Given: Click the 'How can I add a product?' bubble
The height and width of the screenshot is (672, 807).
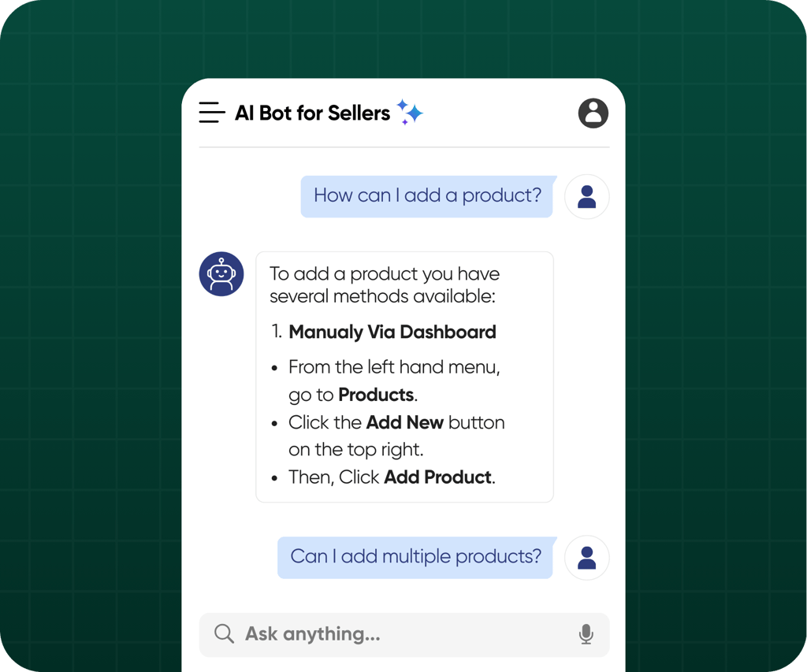Looking at the screenshot, I should (x=427, y=195).
